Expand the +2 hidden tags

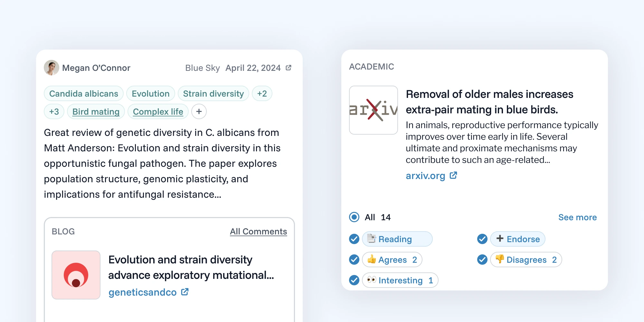pos(262,93)
